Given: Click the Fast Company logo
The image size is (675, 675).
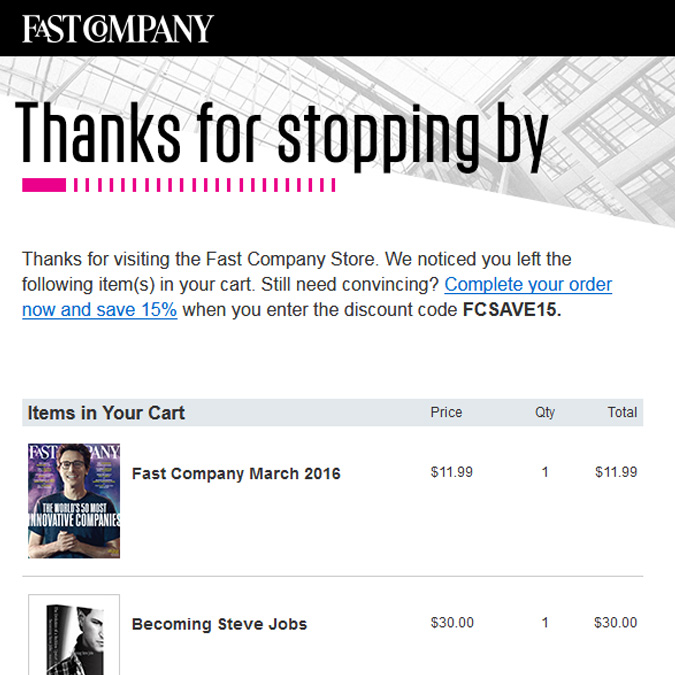Looking at the screenshot, I should (x=118, y=29).
